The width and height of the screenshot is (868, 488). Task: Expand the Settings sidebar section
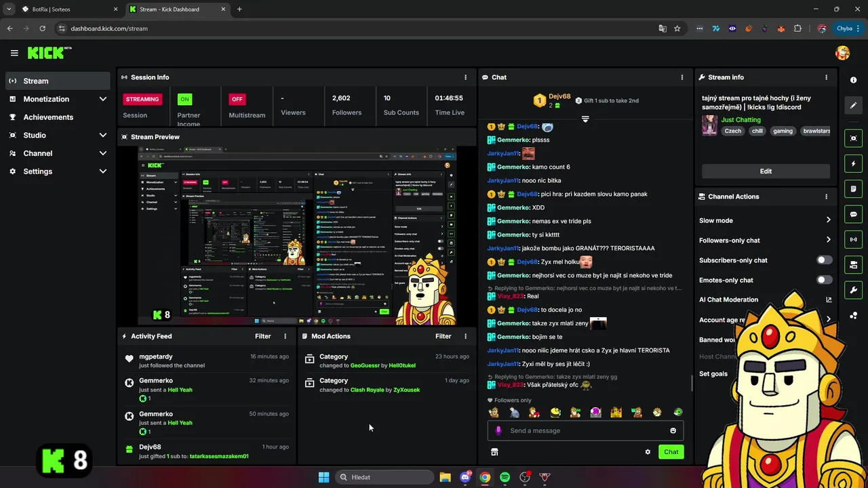click(x=102, y=171)
